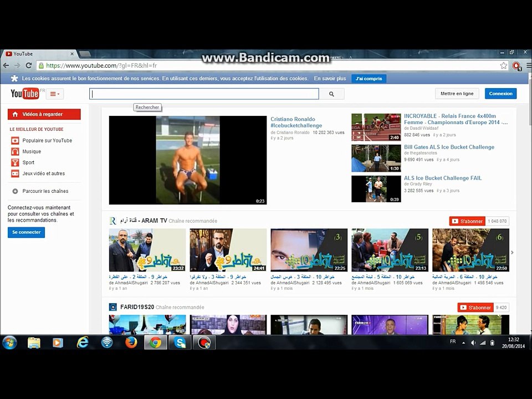Play the Cristiano Ronaldo featured video
Screen dimensions: 532x399
coord(188,160)
